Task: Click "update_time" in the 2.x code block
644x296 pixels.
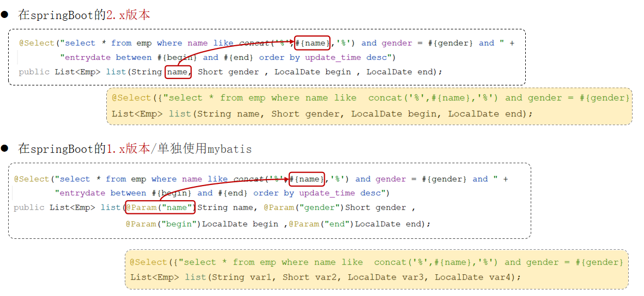Action: tap(333, 57)
